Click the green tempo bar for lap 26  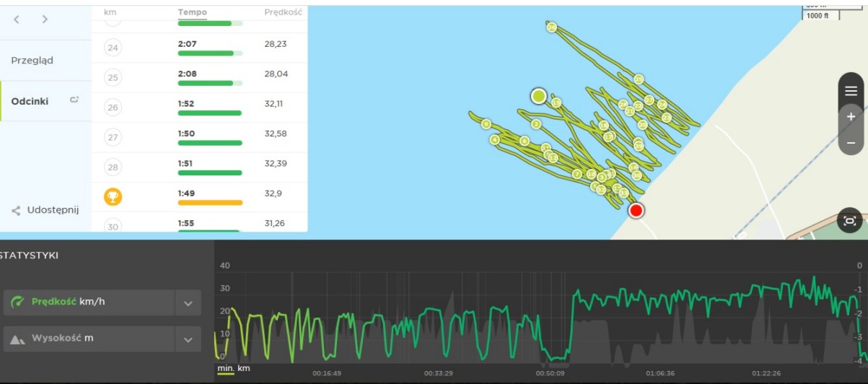(209, 113)
